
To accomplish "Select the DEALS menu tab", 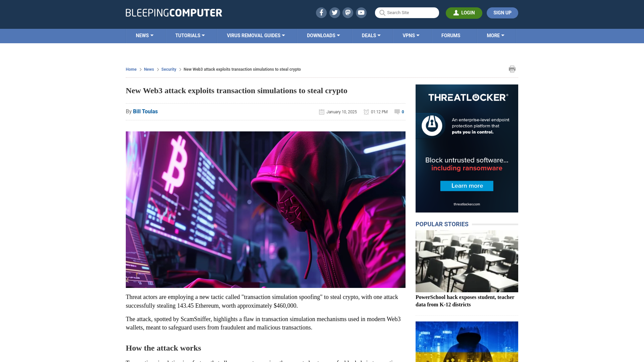I will 371,35.
